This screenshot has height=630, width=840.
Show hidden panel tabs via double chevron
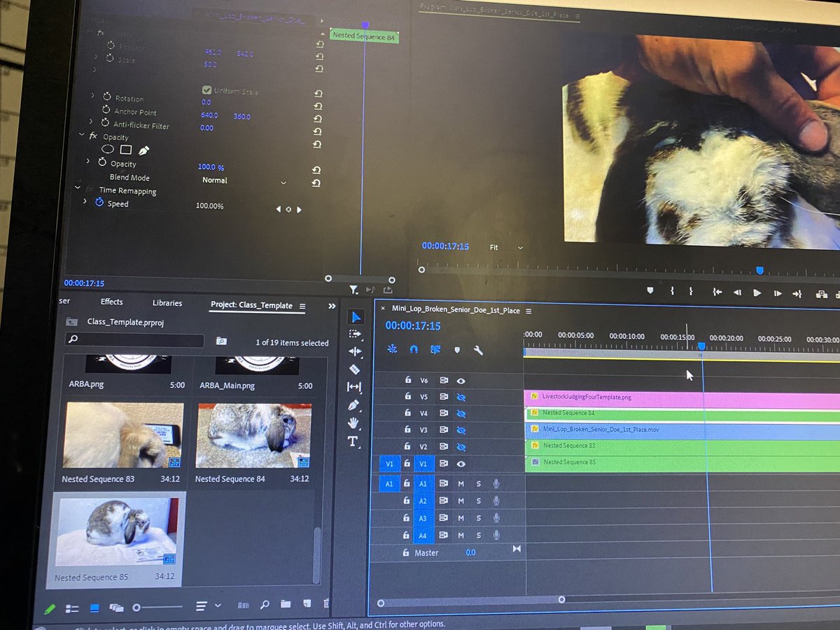[x=332, y=306]
